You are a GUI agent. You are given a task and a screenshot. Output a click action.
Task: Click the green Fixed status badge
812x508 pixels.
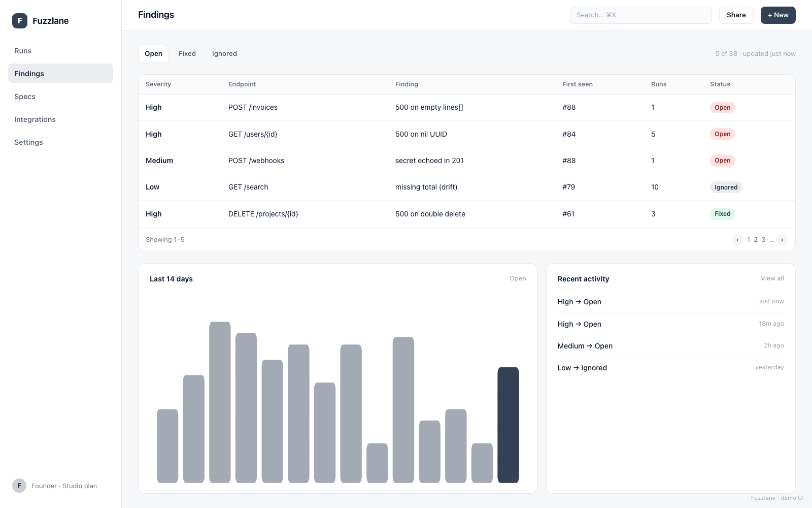722,214
